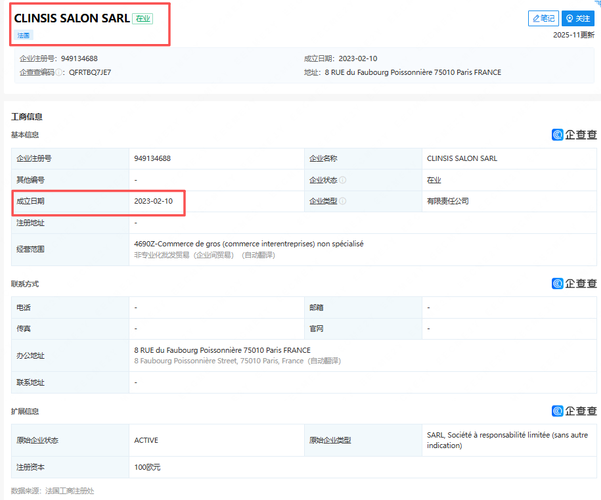Click underlined 企查查编码 label

coord(37,72)
